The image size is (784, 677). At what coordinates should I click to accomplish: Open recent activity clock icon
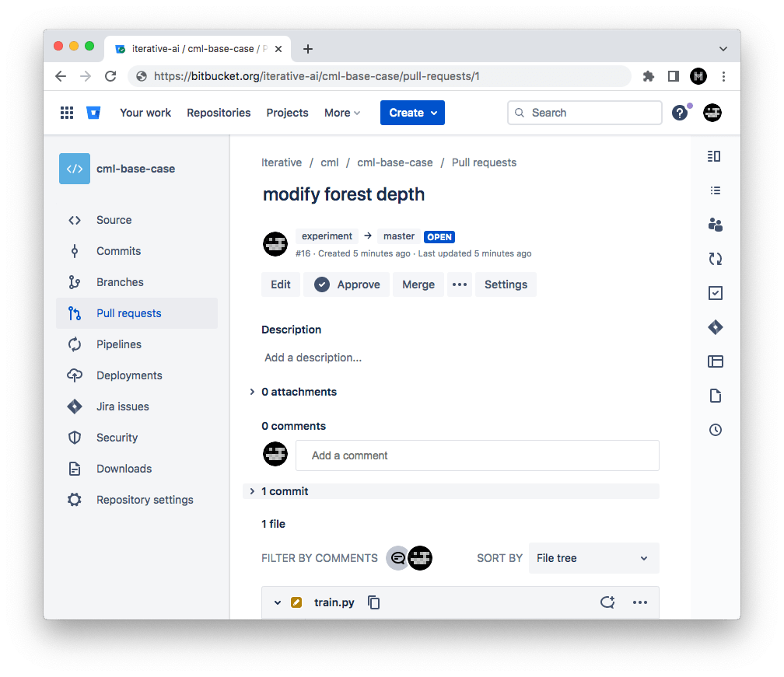715,430
